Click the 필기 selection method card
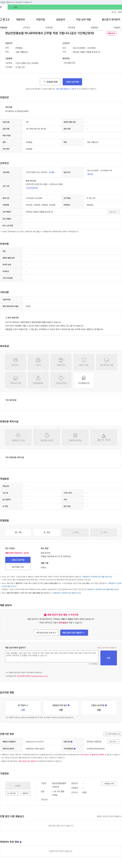This screenshot has width=122, height=868. click(75, 532)
